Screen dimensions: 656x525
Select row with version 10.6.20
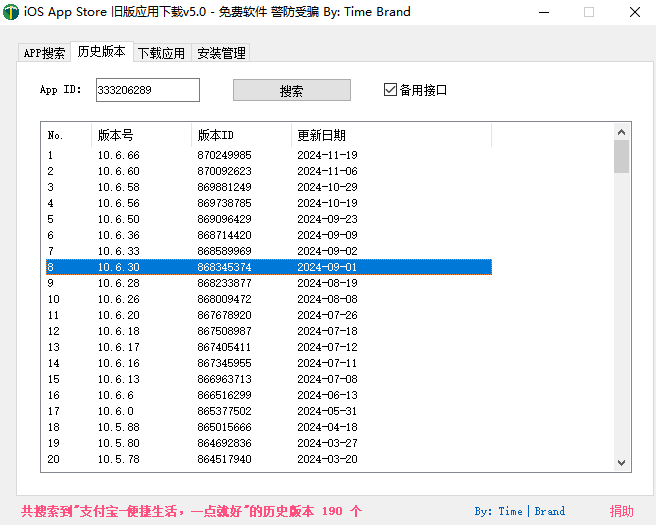pos(269,315)
